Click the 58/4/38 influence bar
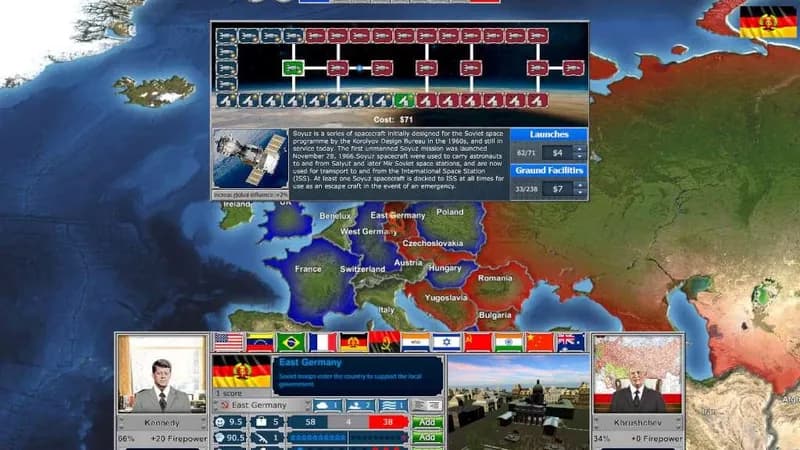This screenshot has width=800, height=450. point(348,422)
